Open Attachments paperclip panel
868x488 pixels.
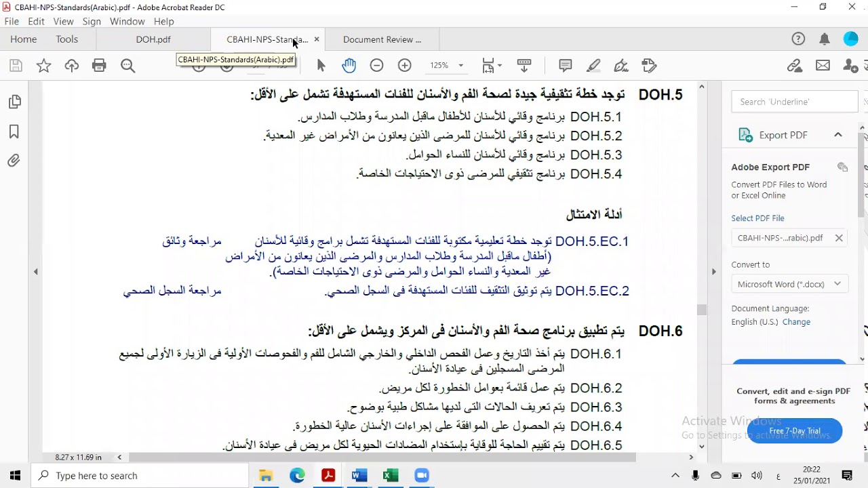(x=14, y=161)
